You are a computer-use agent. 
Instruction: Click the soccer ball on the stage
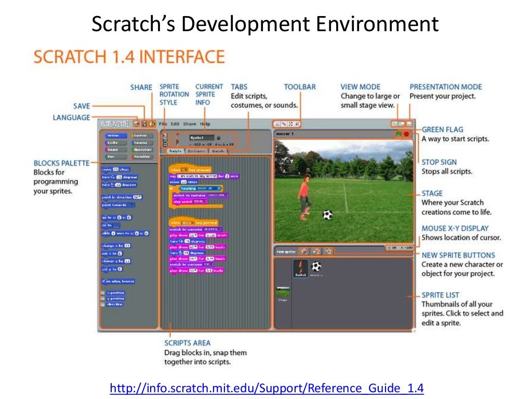pos(327,215)
